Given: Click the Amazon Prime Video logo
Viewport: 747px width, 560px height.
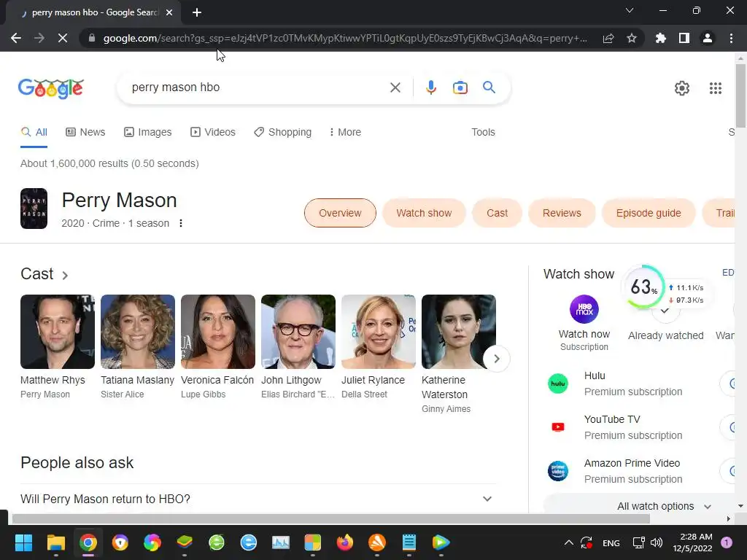Looking at the screenshot, I should pos(558,471).
